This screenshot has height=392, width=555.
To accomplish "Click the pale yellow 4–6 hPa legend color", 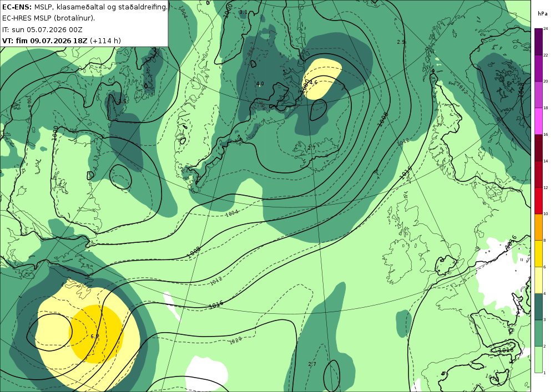I will click(x=538, y=280).
